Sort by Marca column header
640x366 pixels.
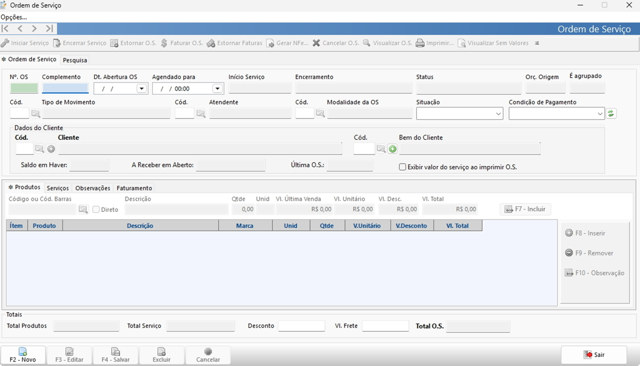tap(245, 226)
